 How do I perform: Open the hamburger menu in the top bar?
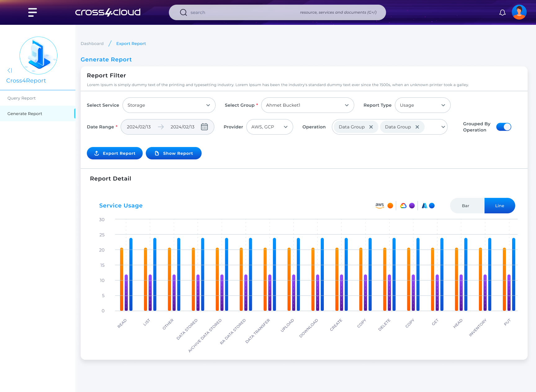point(32,12)
